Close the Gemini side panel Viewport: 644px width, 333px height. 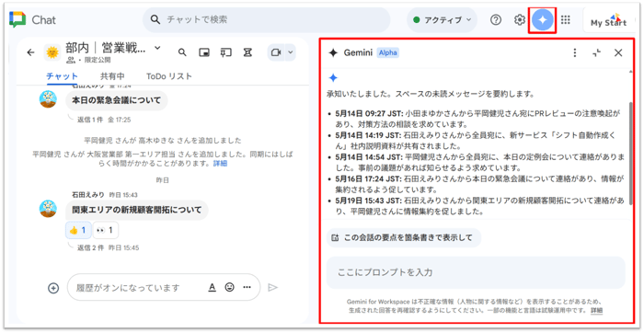(x=618, y=53)
